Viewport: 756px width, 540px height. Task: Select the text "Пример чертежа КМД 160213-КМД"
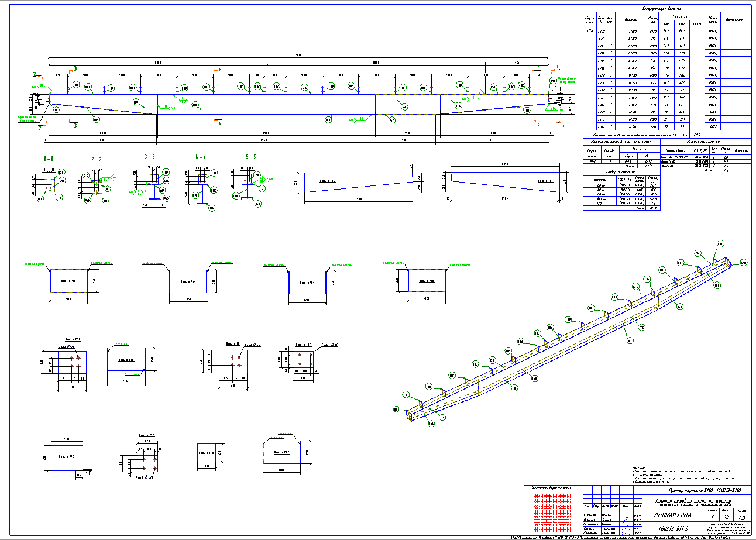pos(705,490)
